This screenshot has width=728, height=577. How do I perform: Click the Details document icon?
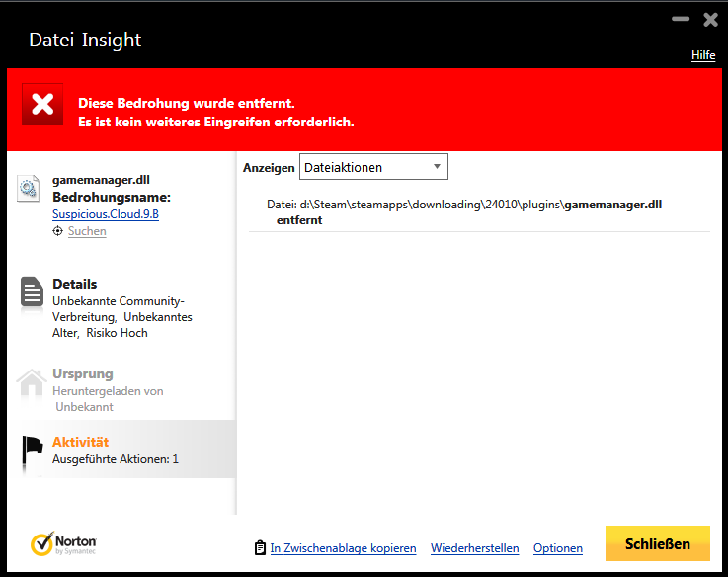(32, 291)
